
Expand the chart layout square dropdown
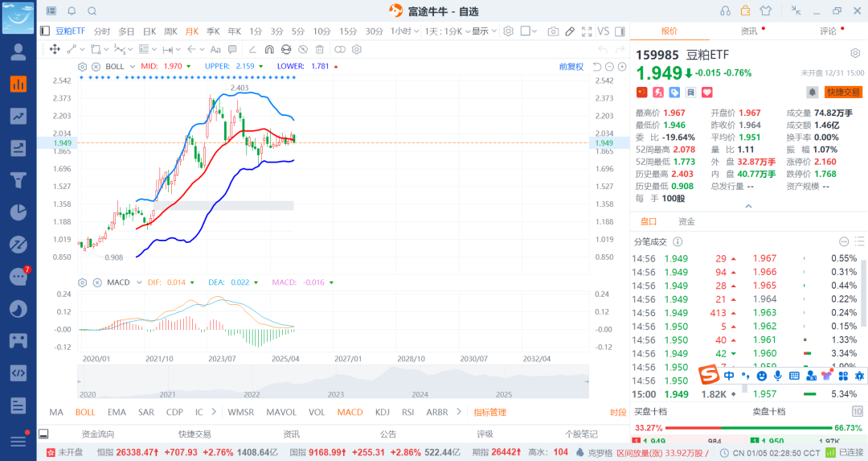(529, 31)
